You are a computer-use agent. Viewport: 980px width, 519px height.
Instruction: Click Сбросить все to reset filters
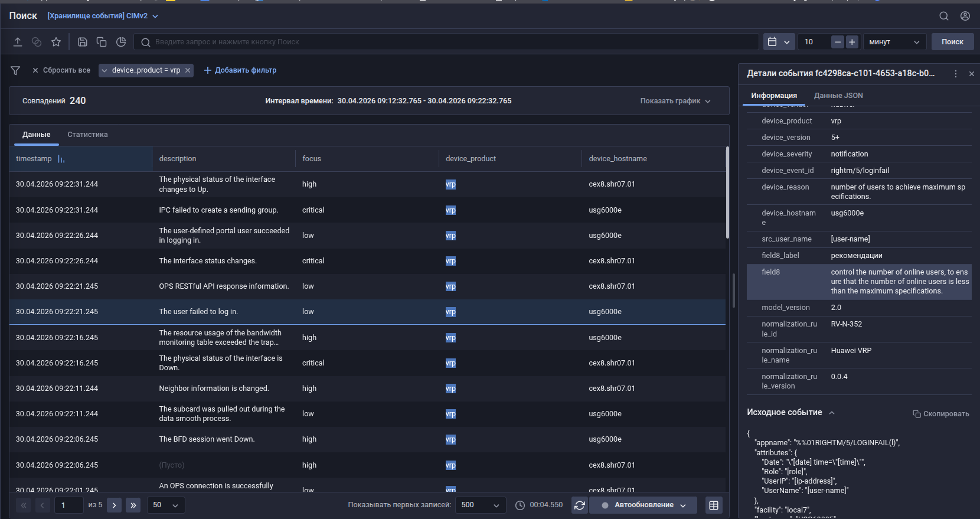61,70
